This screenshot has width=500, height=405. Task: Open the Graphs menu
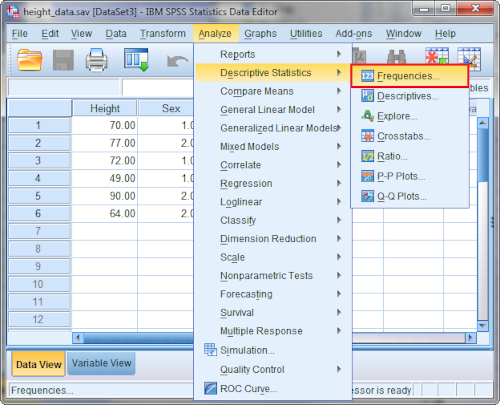260,34
